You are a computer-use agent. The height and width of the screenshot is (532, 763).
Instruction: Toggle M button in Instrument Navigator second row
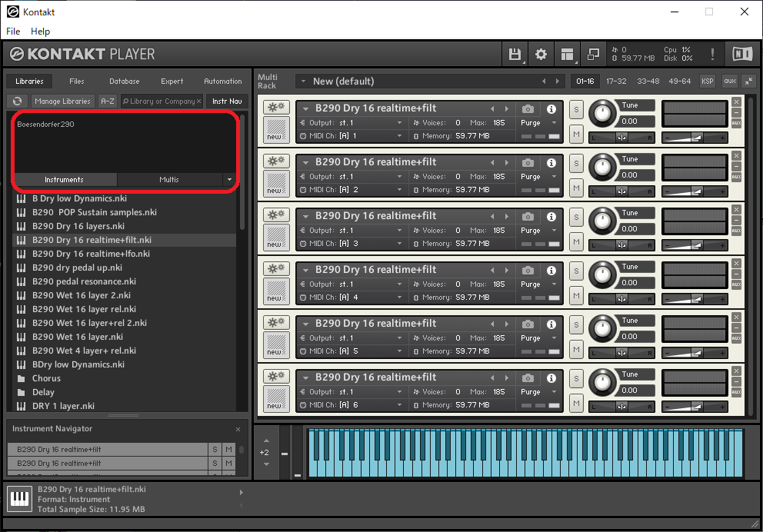228,463
